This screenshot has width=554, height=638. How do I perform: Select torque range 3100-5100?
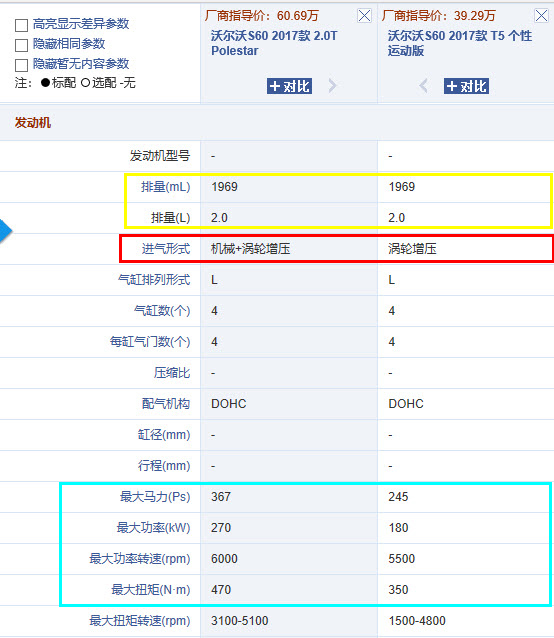240,621
